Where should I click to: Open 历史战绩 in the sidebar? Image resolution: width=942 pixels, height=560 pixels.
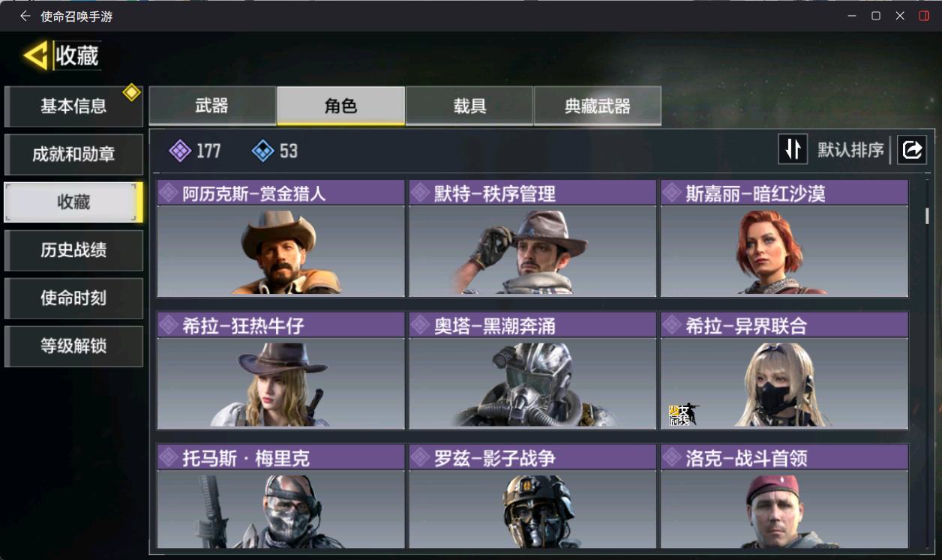pyautogui.click(x=73, y=250)
